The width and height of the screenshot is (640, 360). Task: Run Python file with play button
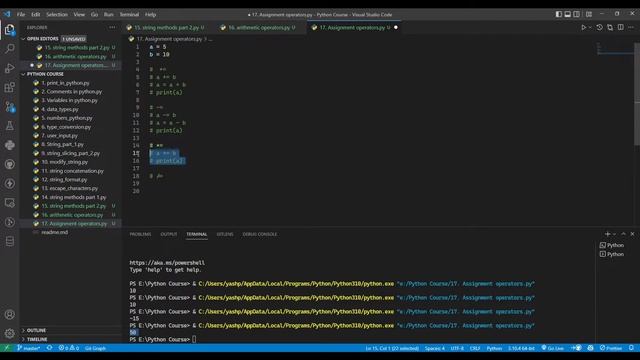(583, 27)
